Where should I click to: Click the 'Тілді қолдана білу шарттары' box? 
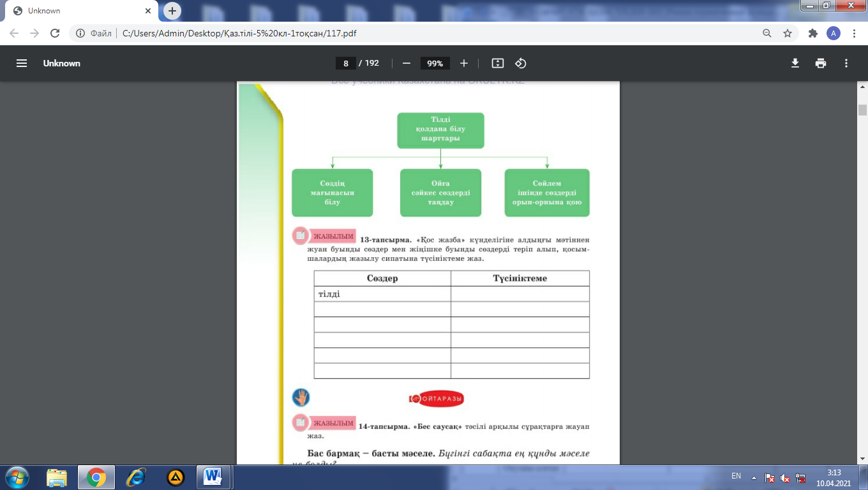[440, 130]
